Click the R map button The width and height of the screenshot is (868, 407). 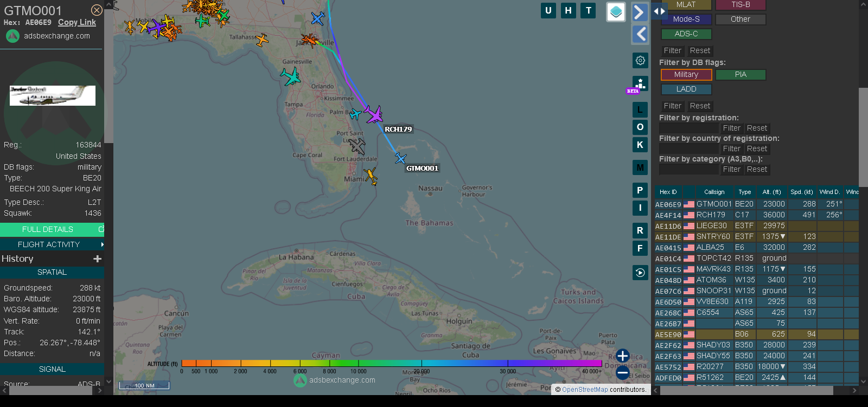point(640,230)
